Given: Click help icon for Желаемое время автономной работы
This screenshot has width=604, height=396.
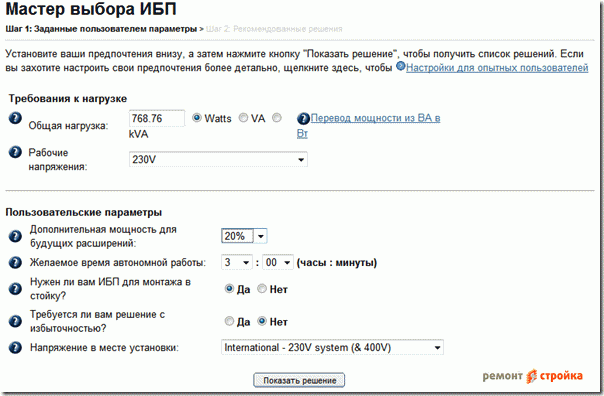Looking at the screenshot, I should pos(15,262).
